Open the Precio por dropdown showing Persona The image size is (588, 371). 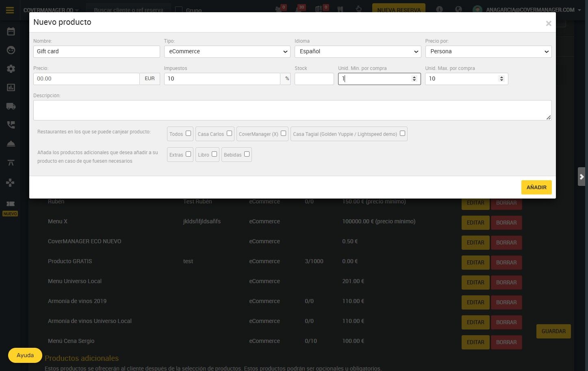point(488,52)
